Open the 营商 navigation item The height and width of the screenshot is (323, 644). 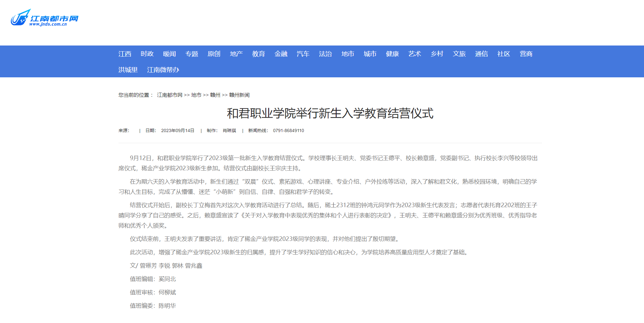[526, 54]
